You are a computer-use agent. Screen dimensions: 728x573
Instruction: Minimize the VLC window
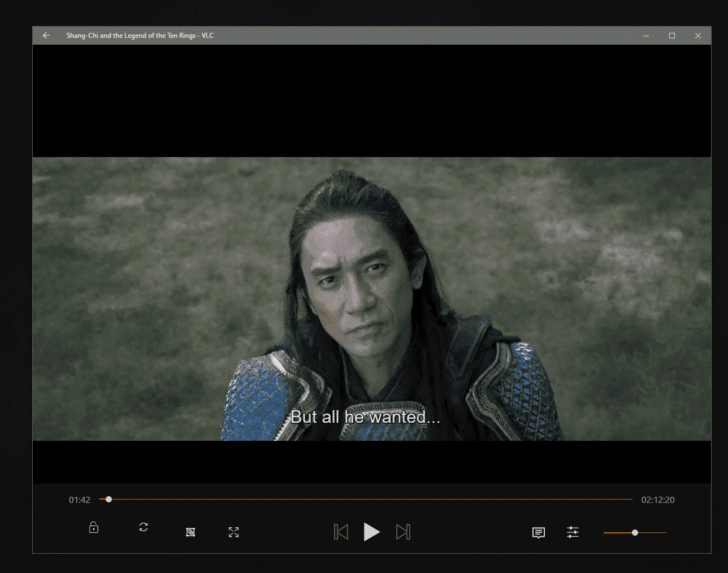coord(646,36)
